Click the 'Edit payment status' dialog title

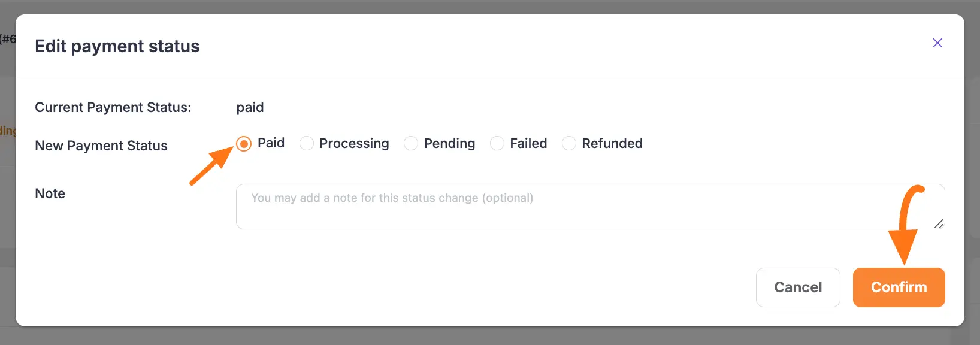tap(117, 46)
